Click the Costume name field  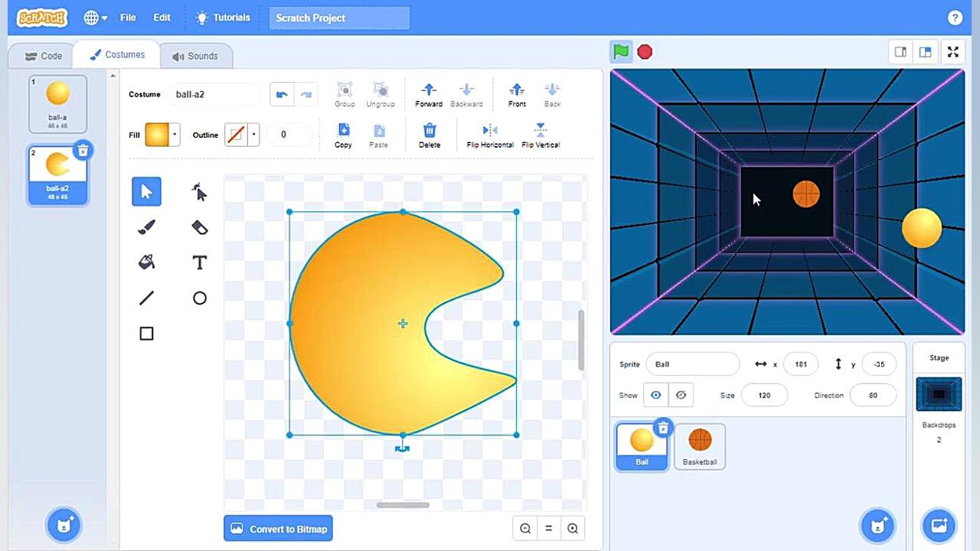click(214, 94)
